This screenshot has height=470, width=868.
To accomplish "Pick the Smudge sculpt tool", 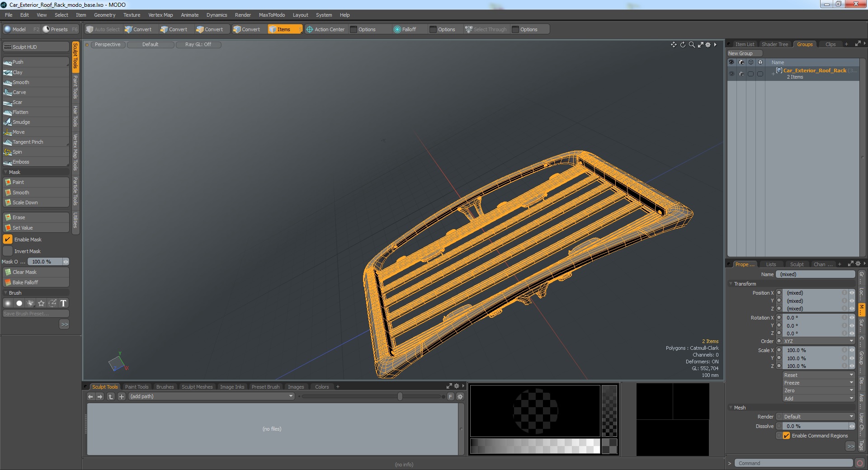I will 36,122.
